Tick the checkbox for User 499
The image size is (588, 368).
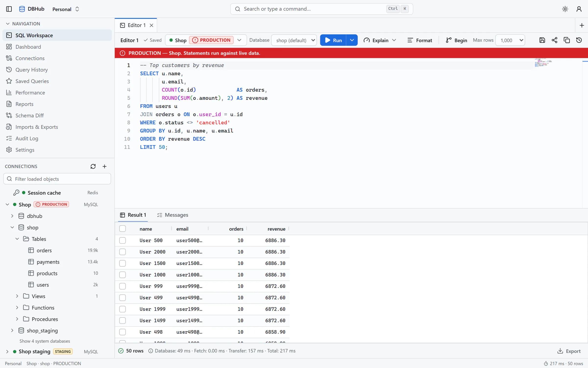[122, 298]
